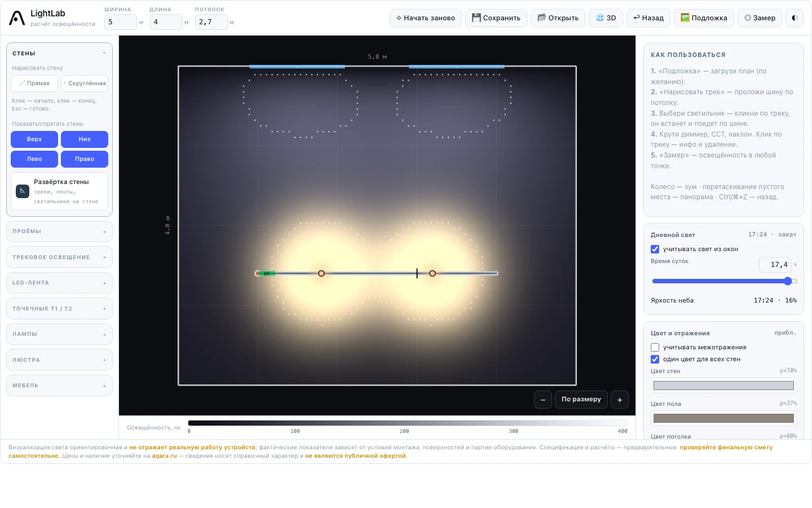
Task: Expand the Проёмы section
Action: 59,231
